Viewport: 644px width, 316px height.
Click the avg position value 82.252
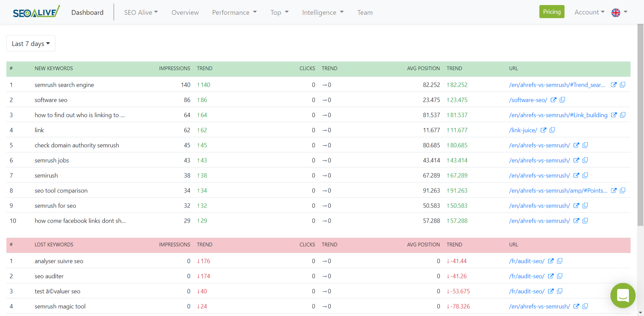pyautogui.click(x=431, y=85)
